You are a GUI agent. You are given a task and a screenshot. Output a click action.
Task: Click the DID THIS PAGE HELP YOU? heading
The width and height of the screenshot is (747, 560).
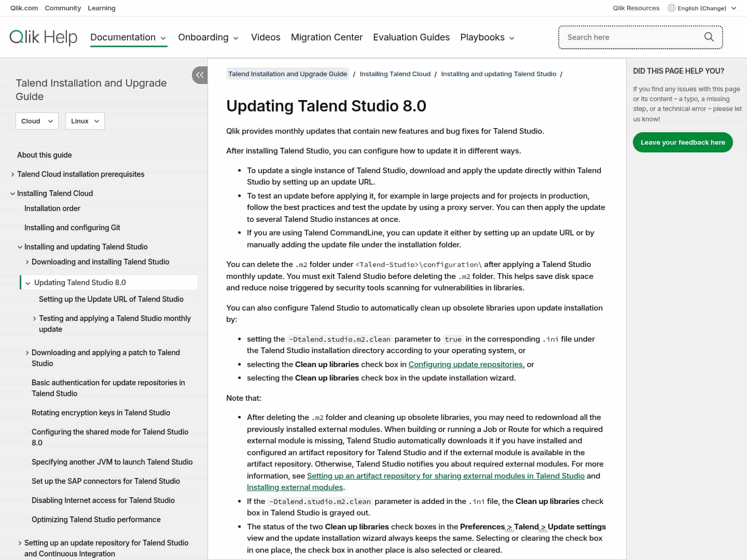point(679,71)
